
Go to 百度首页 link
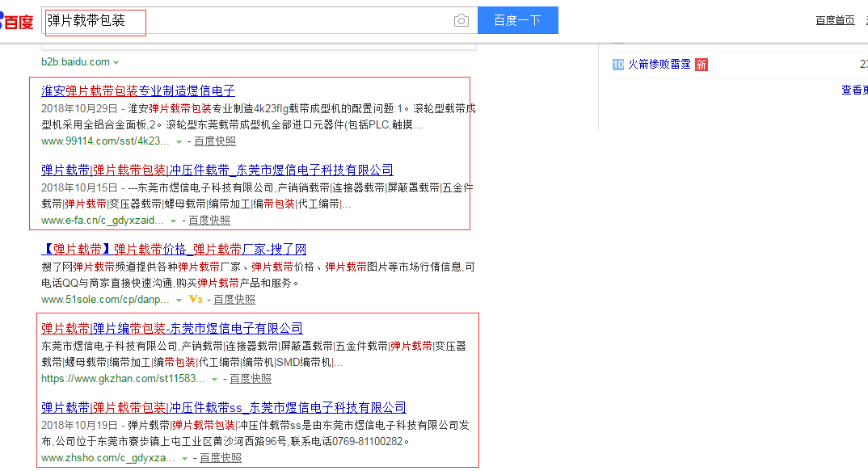[835, 20]
